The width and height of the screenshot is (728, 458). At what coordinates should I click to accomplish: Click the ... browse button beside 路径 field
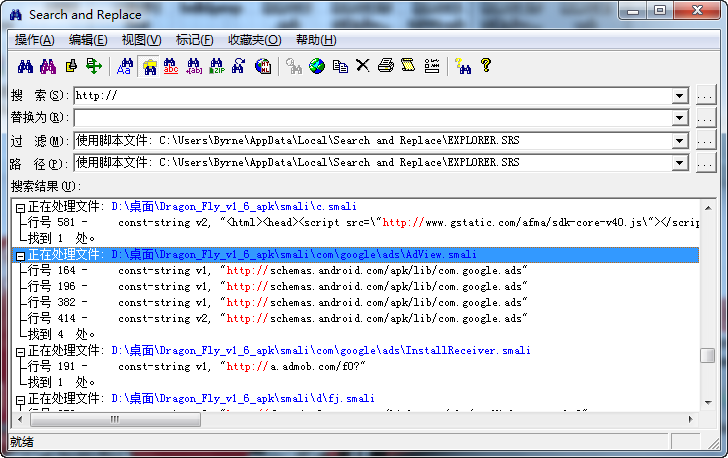pyautogui.click(x=705, y=163)
